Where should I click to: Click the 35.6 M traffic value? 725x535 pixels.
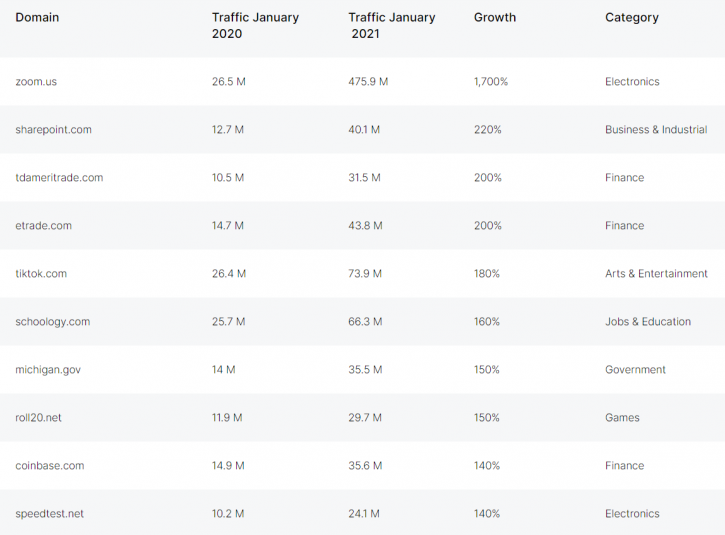click(365, 466)
